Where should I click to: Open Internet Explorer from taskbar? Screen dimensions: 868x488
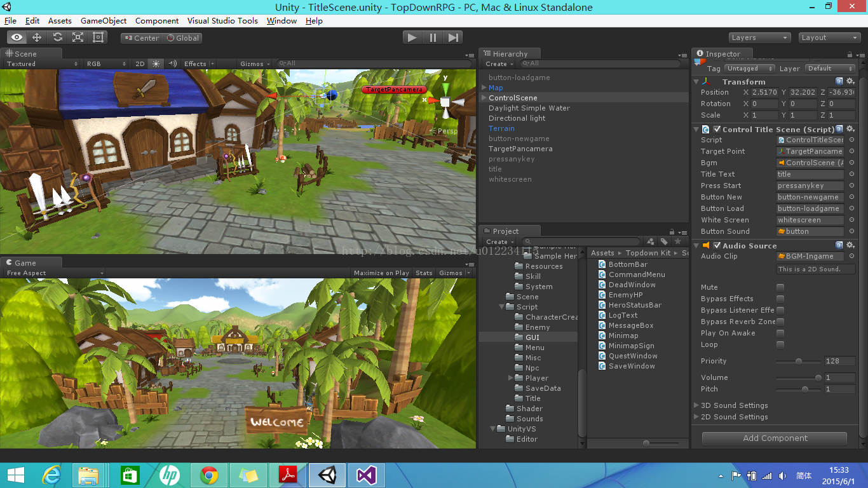click(51, 475)
